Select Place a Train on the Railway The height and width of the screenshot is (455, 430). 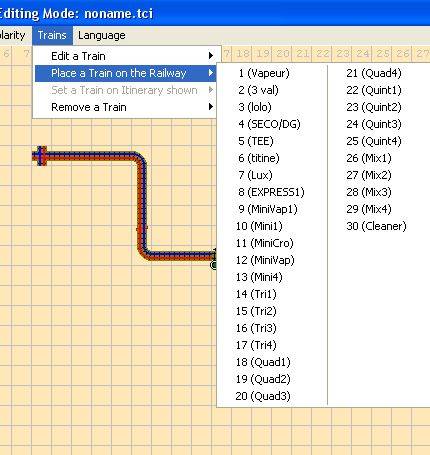coord(125,73)
